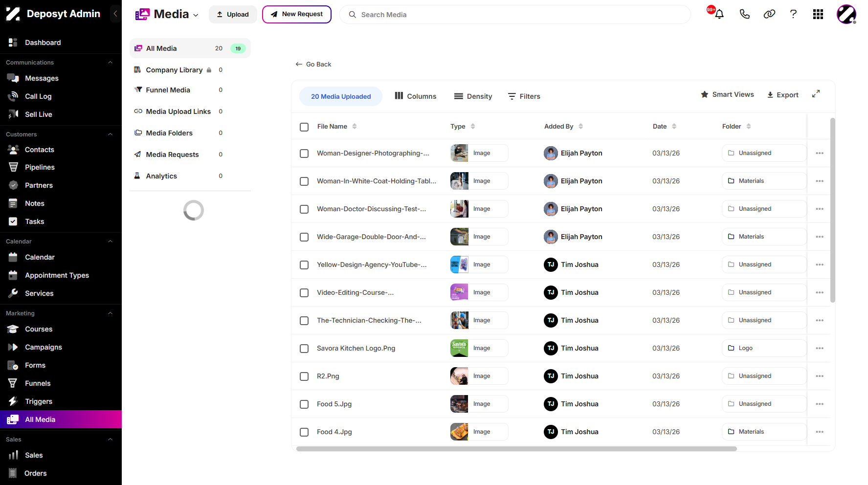868x485 pixels.
Task: Click the horizontal table scrollbar
Action: (x=516, y=449)
